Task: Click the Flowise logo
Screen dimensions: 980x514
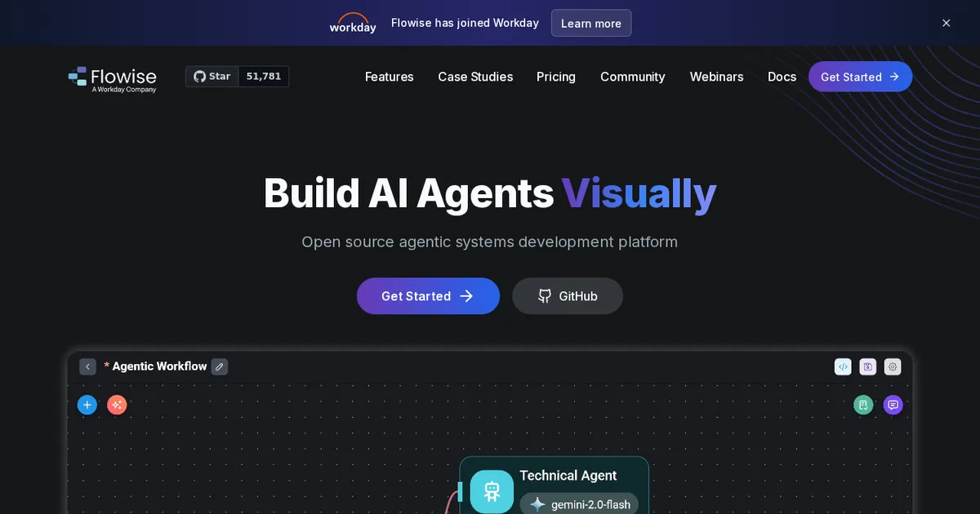Action: (x=112, y=78)
